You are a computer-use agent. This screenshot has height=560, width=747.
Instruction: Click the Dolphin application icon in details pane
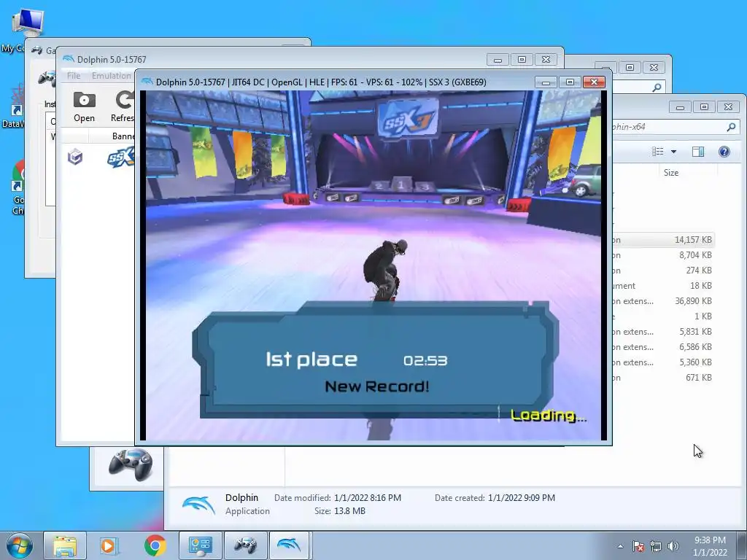point(198,505)
